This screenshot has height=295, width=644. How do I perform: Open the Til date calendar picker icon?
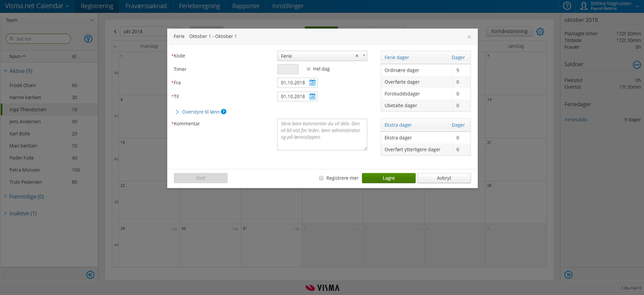[x=312, y=97]
